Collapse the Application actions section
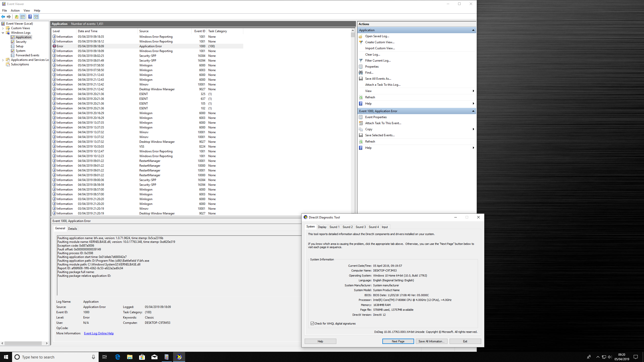Viewport: 644px width, 362px height. [x=473, y=30]
